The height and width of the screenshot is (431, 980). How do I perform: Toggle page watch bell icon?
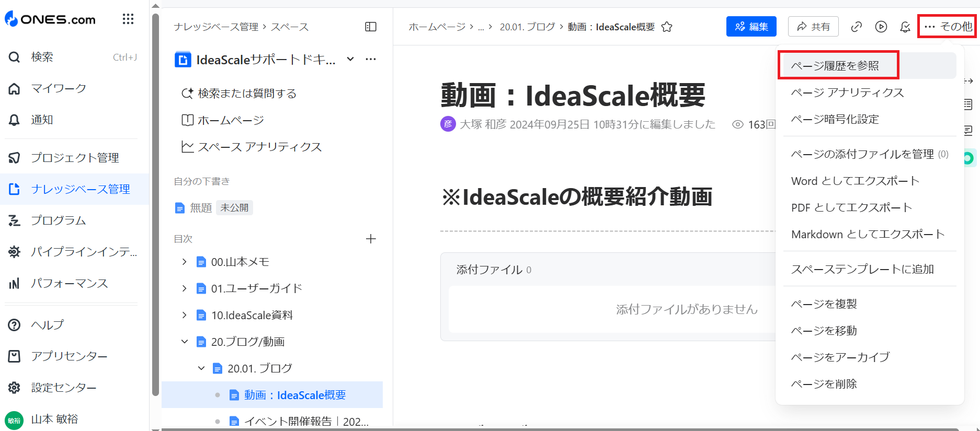(905, 27)
